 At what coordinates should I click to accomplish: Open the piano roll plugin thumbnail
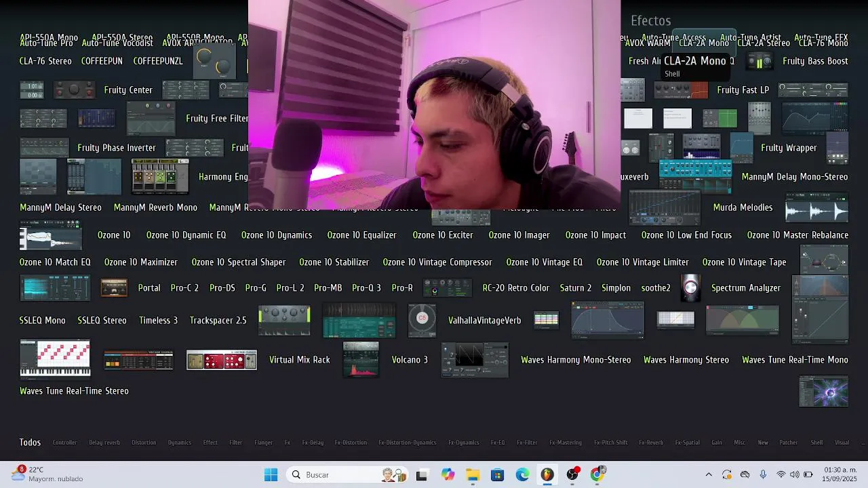(55, 359)
